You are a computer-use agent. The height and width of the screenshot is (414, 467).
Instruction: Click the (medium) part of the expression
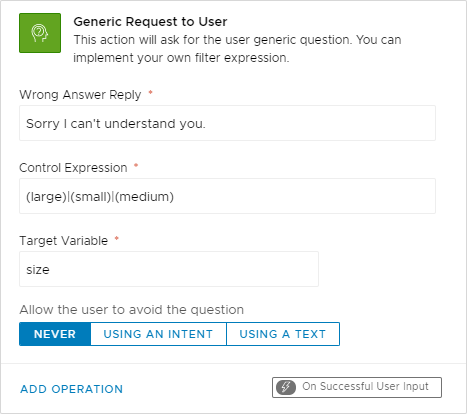click(145, 197)
